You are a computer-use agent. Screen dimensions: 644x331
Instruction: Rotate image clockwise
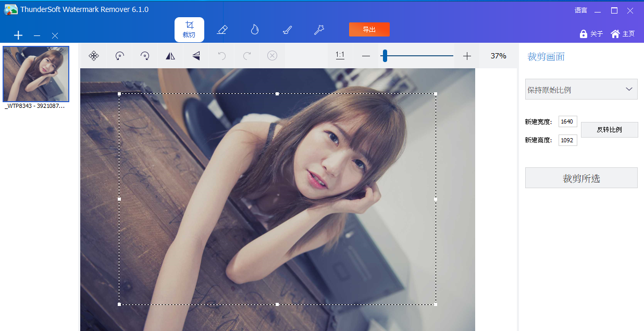[145, 56]
